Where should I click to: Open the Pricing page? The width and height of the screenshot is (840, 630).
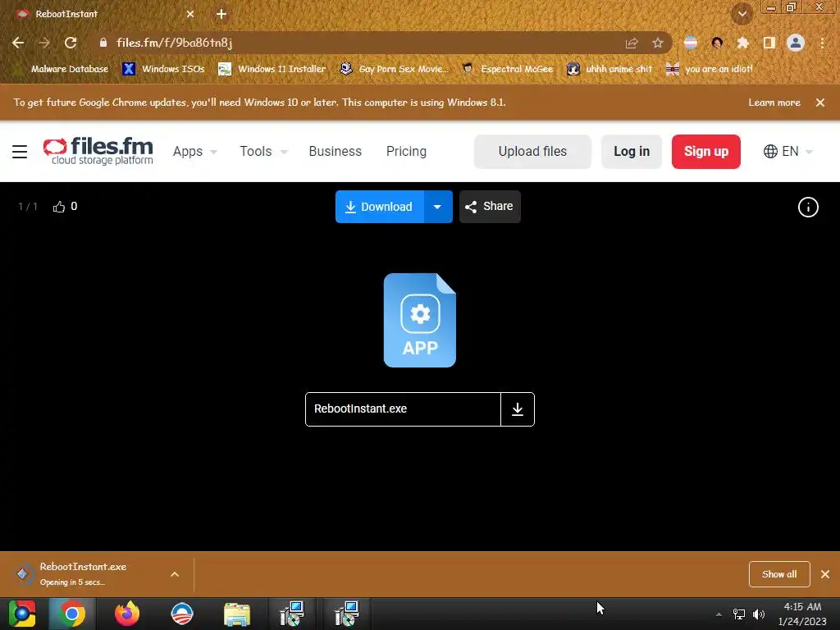click(407, 152)
